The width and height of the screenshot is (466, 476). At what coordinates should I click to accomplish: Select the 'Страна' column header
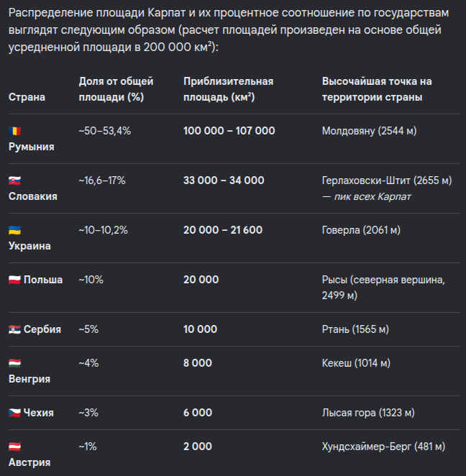[27, 97]
